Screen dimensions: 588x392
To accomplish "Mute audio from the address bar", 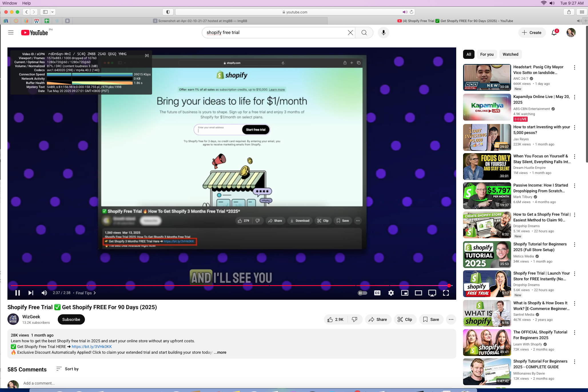I will (x=405, y=12).
